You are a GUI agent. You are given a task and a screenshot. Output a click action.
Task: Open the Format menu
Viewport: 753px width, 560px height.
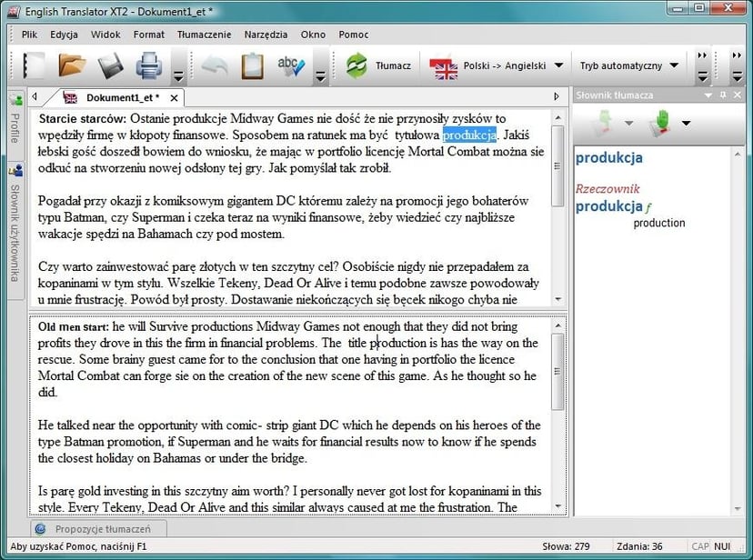[149, 35]
